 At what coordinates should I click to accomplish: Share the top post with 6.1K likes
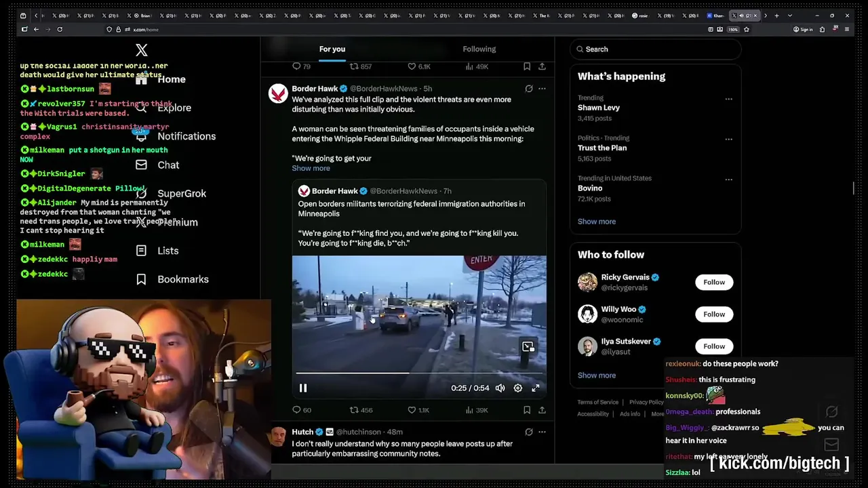[x=542, y=66]
